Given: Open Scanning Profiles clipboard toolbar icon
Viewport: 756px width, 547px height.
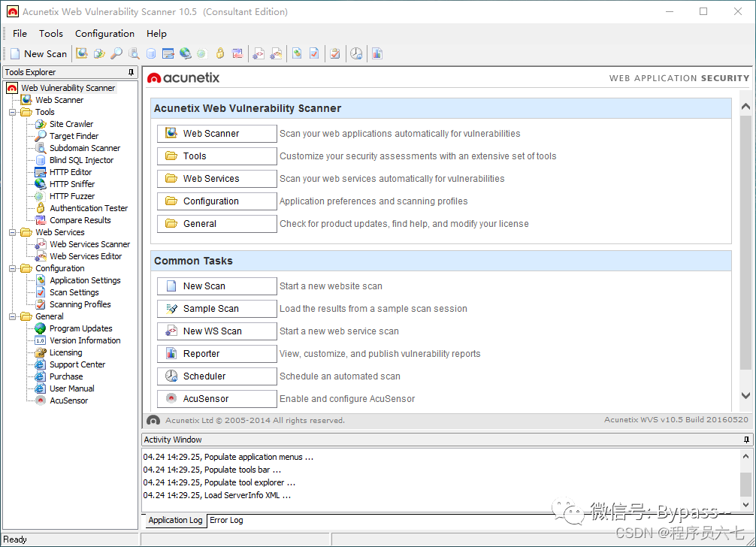Looking at the screenshot, I should pyautogui.click(x=335, y=53).
